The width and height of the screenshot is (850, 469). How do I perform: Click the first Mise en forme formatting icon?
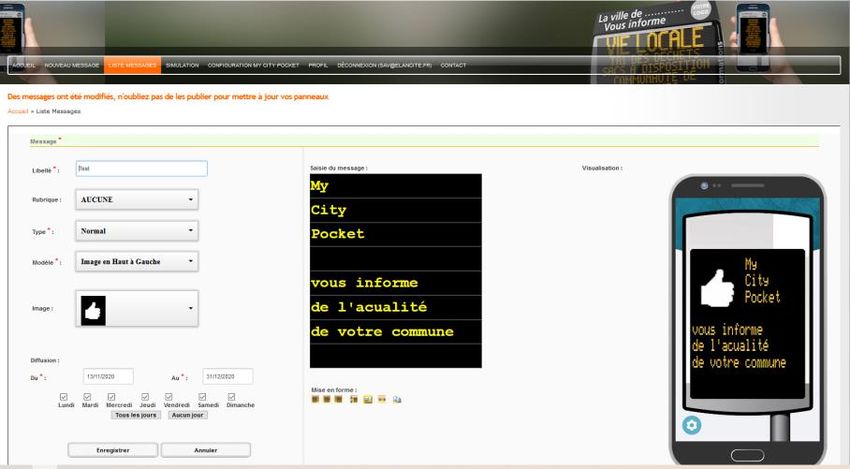pos(315,399)
